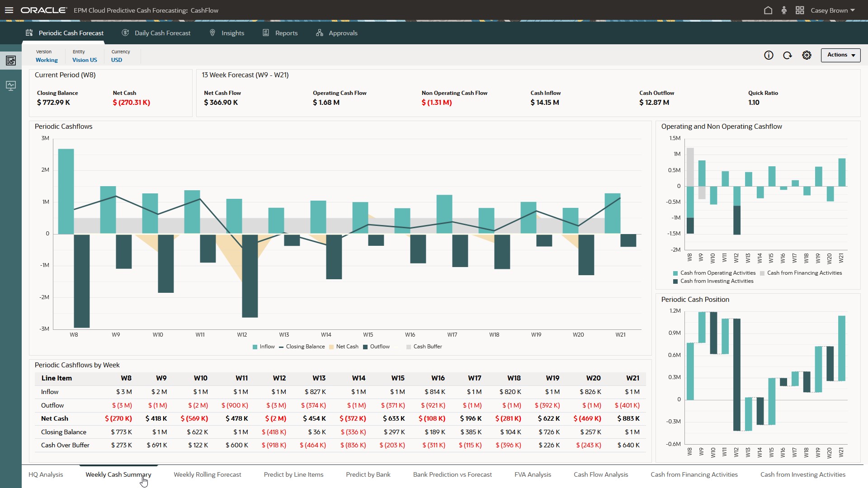The width and height of the screenshot is (868, 488).
Task: Click the Information icon above the dashboard
Action: pos(769,55)
